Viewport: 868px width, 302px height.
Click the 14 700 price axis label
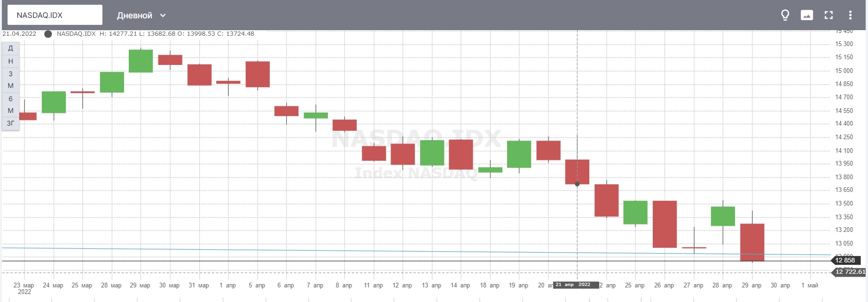tap(844, 97)
